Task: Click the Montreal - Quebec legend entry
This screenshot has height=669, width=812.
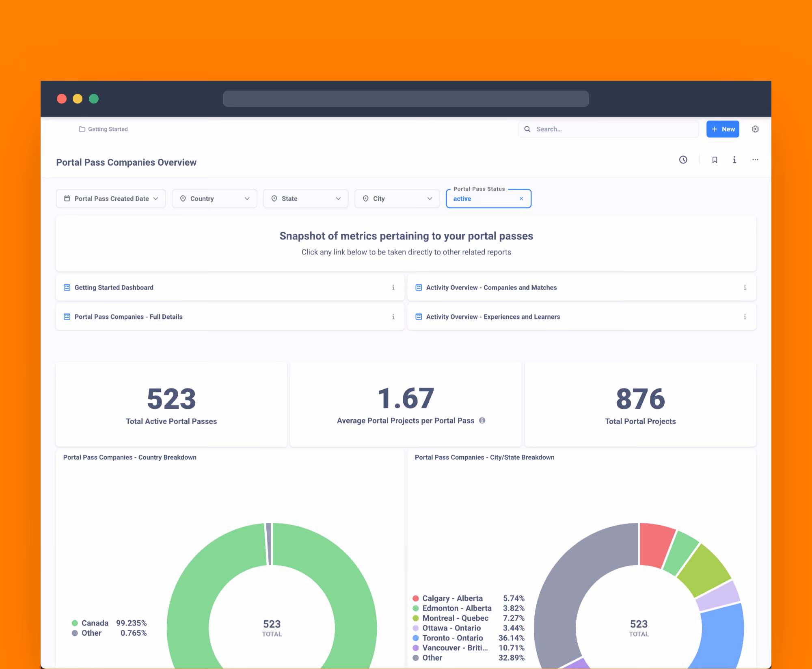Action: (469, 618)
